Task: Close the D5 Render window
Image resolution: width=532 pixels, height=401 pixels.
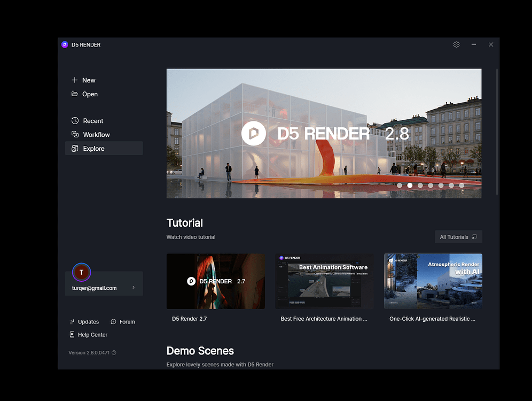Action: coord(491,44)
